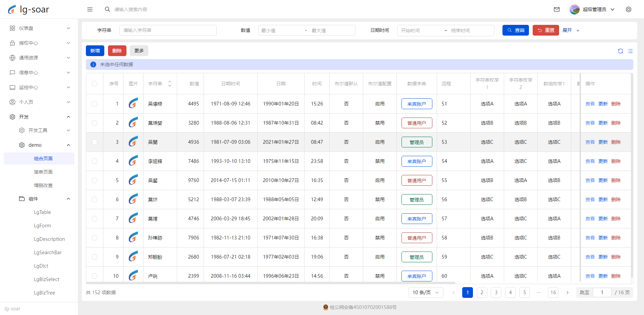Open the 简单页面 menu item
644x315 pixels.
[43, 172]
